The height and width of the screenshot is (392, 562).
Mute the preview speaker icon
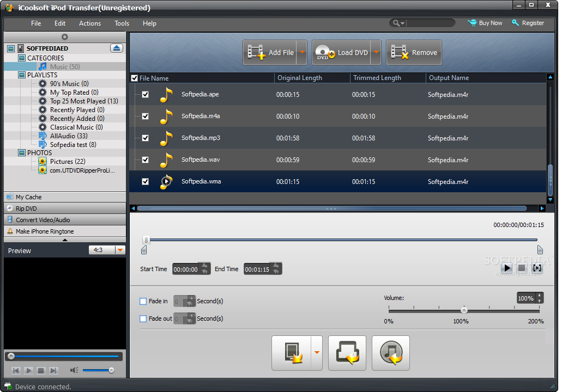coord(74,370)
